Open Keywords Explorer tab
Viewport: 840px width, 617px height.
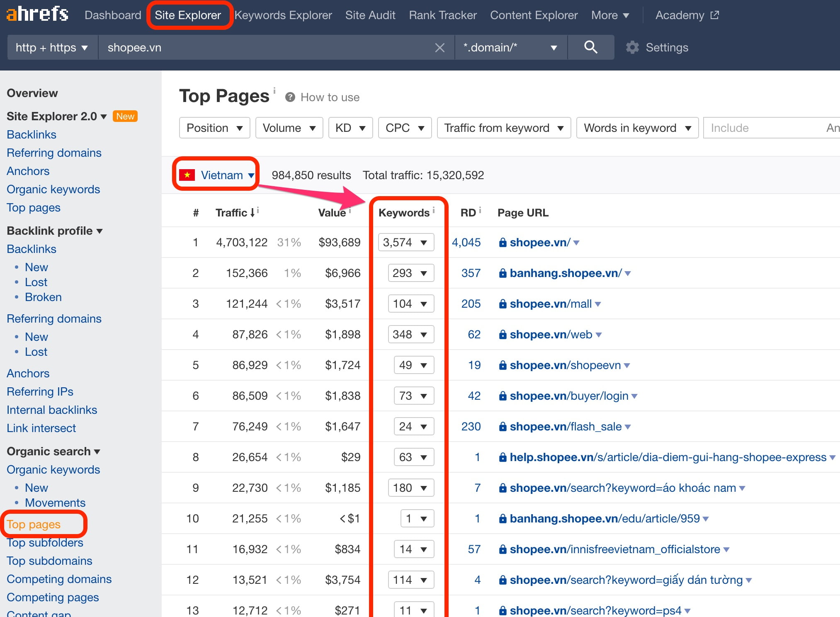tap(283, 15)
